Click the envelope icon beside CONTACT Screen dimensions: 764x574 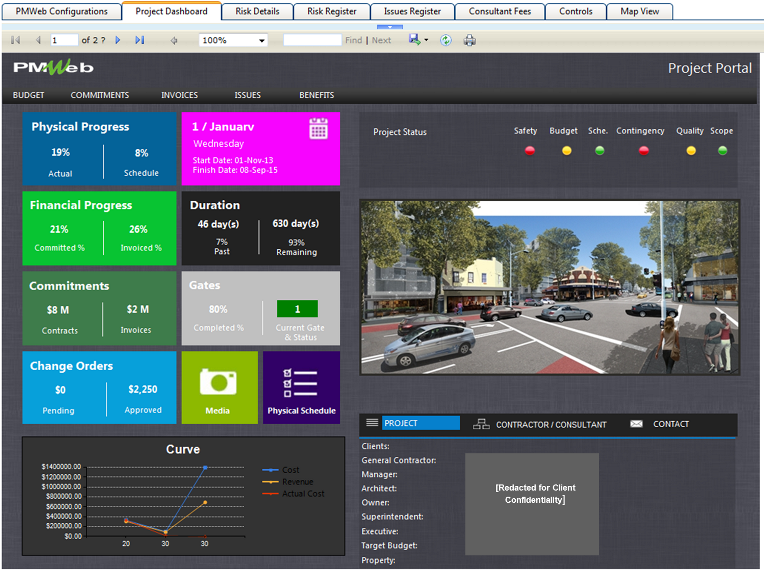coord(636,424)
